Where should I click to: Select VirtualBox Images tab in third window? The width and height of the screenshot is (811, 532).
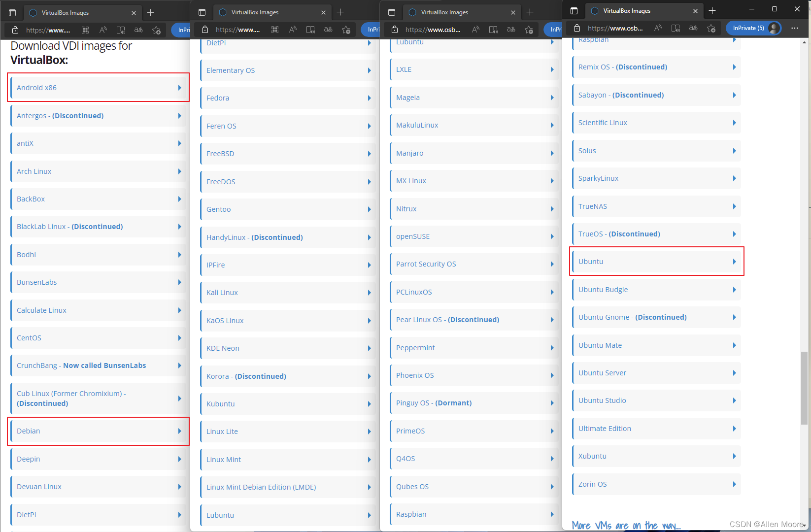pos(461,12)
